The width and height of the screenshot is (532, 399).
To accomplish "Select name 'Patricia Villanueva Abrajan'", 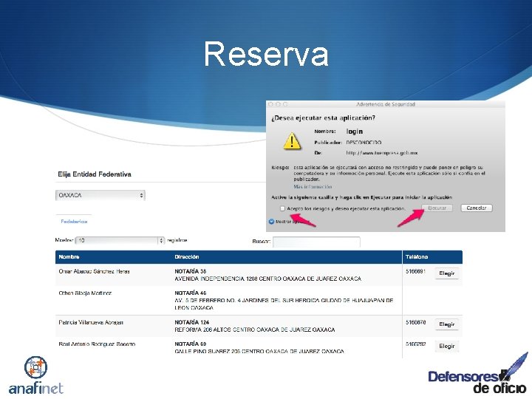I will (91, 322).
